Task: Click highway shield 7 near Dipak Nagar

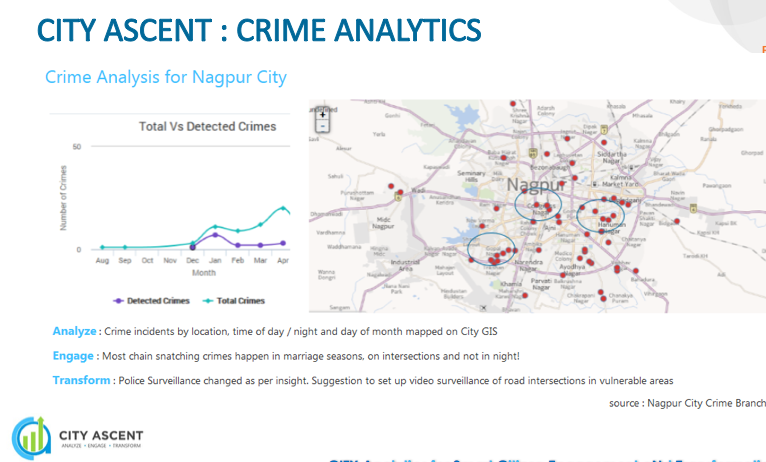Action: [604, 129]
